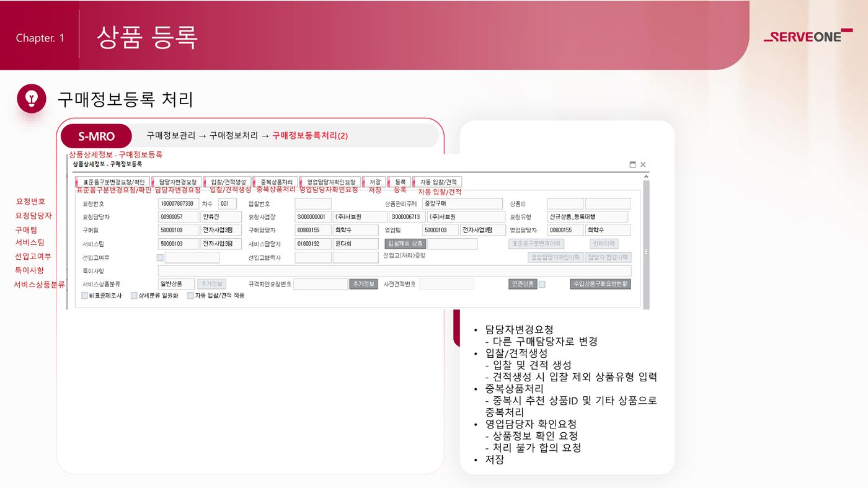Check the 자동 입찰/견적 적용 checkbox

click(x=190, y=296)
